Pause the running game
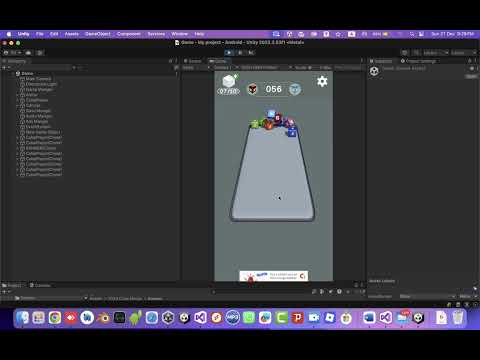This screenshot has height=360, width=480. click(x=240, y=53)
